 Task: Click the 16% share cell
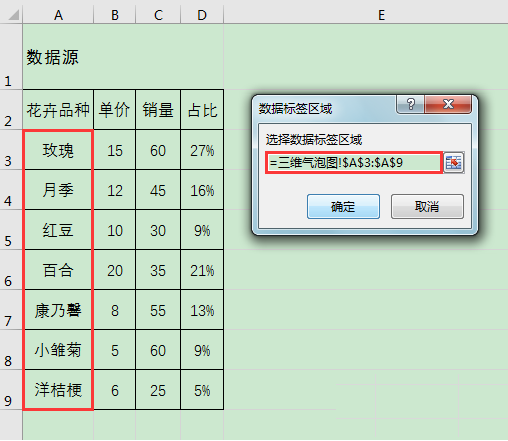[202, 190]
